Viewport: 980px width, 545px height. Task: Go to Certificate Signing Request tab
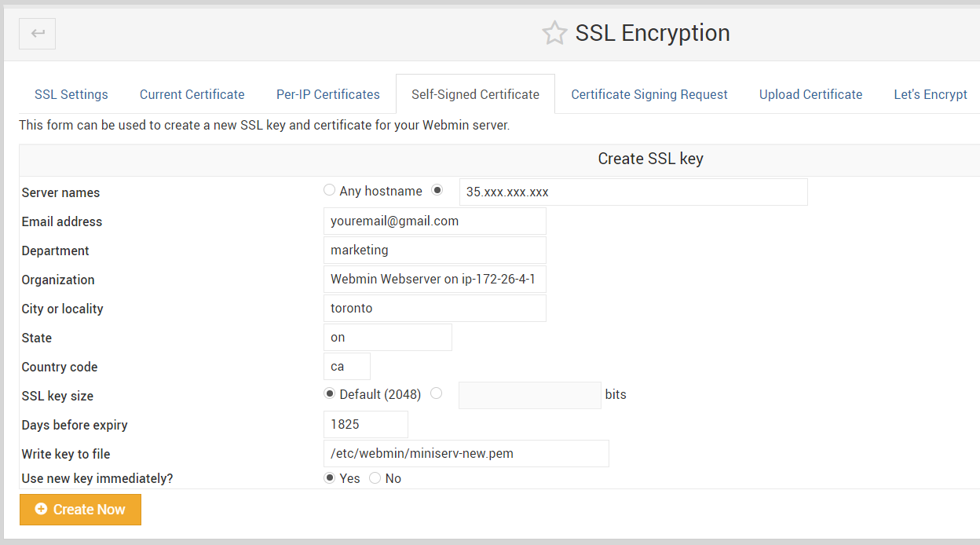[649, 94]
